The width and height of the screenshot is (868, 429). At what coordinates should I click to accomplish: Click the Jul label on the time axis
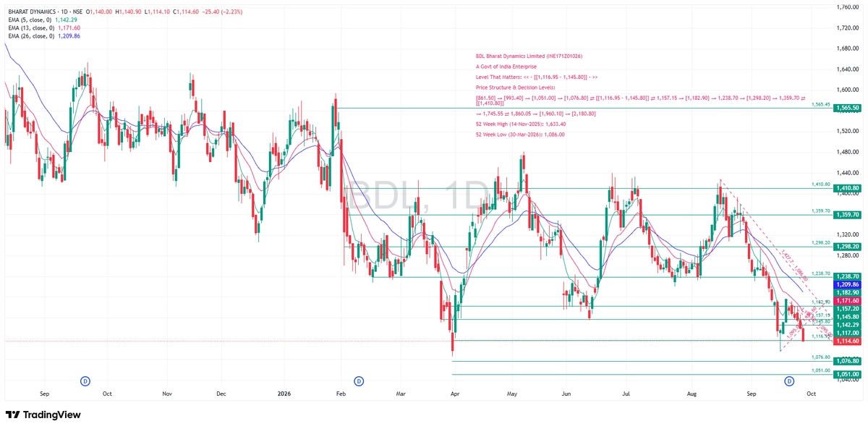(x=626, y=394)
